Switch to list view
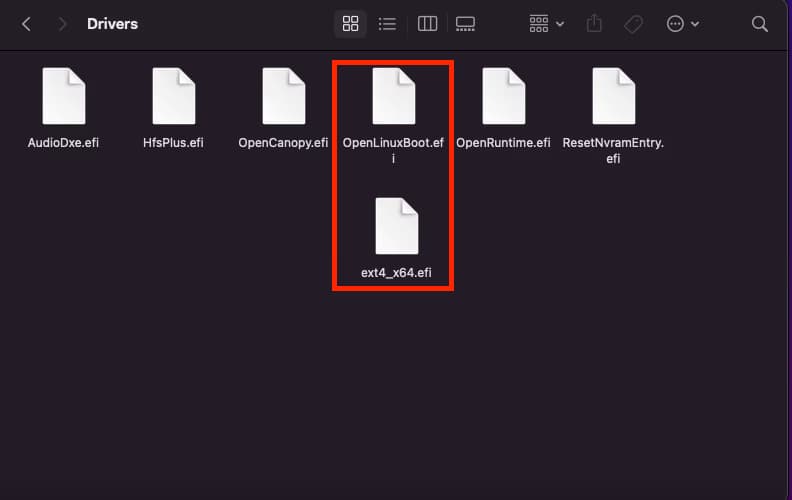Image resolution: width=792 pixels, height=500 pixels. pos(387,24)
